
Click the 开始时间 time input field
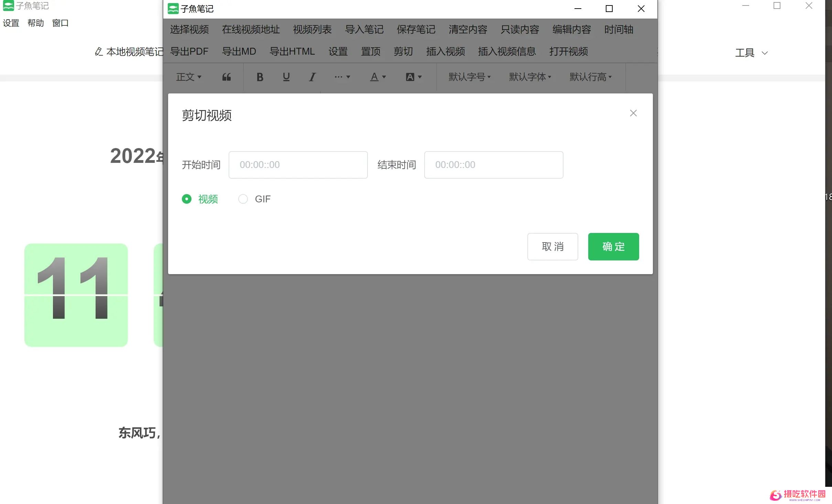[298, 165]
